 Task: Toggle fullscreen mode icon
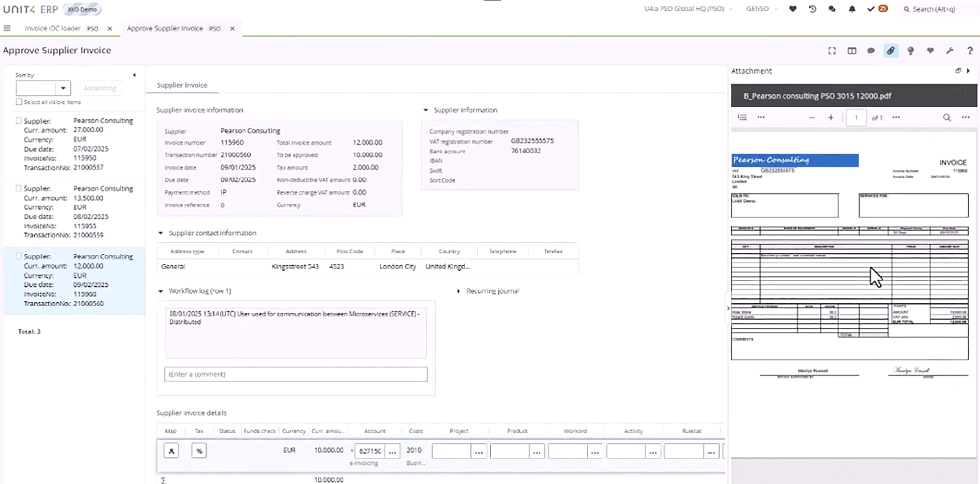832,51
